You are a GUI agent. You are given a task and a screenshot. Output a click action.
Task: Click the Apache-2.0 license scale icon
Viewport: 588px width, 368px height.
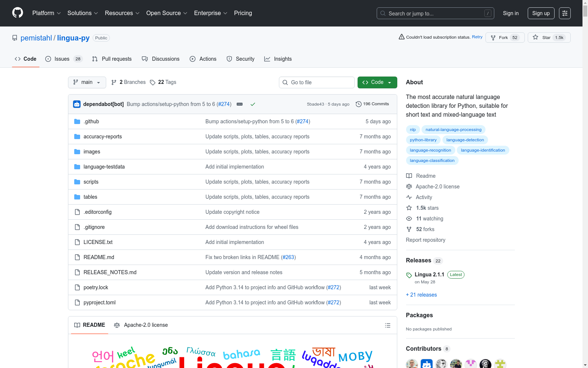(x=409, y=187)
